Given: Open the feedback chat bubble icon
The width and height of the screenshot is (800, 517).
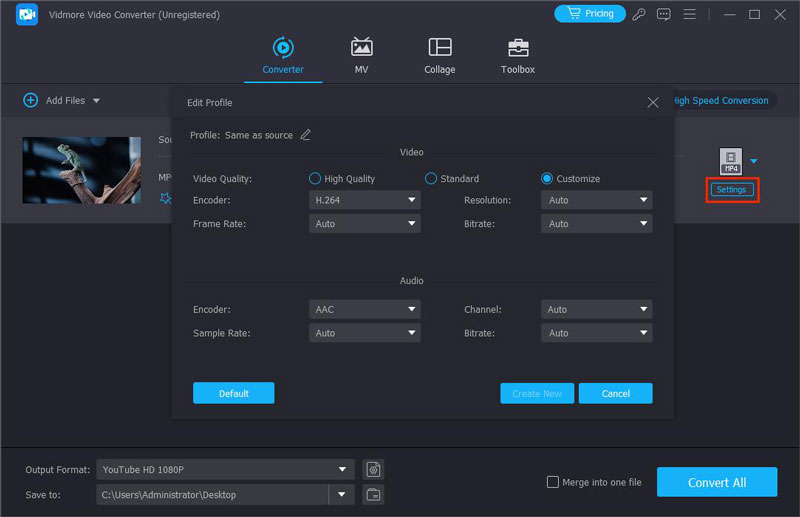Looking at the screenshot, I should pos(664,14).
